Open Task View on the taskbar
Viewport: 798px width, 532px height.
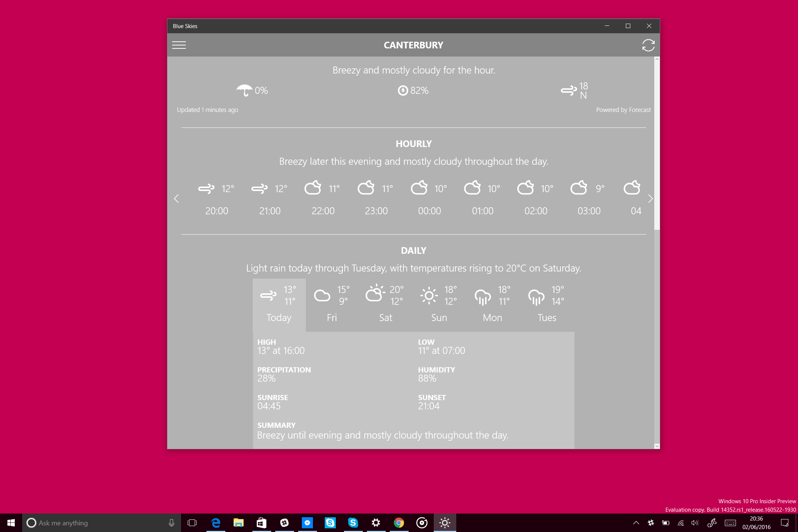pos(192,523)
